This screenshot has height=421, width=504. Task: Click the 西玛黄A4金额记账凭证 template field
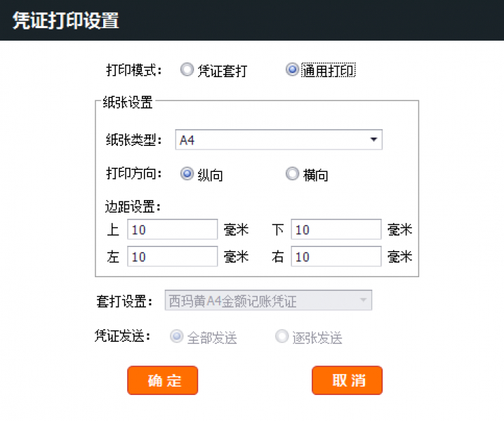(x=260, y=301)
